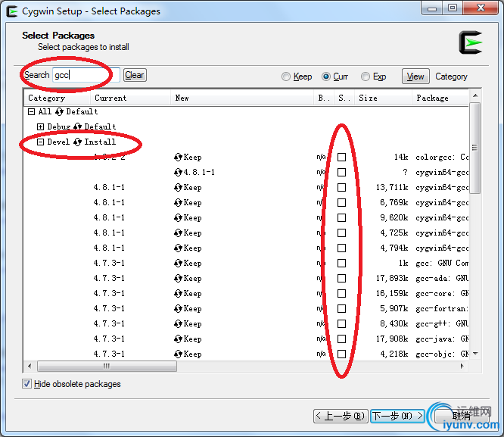Click the vertical scrollbar thumb

pos(475,148)
